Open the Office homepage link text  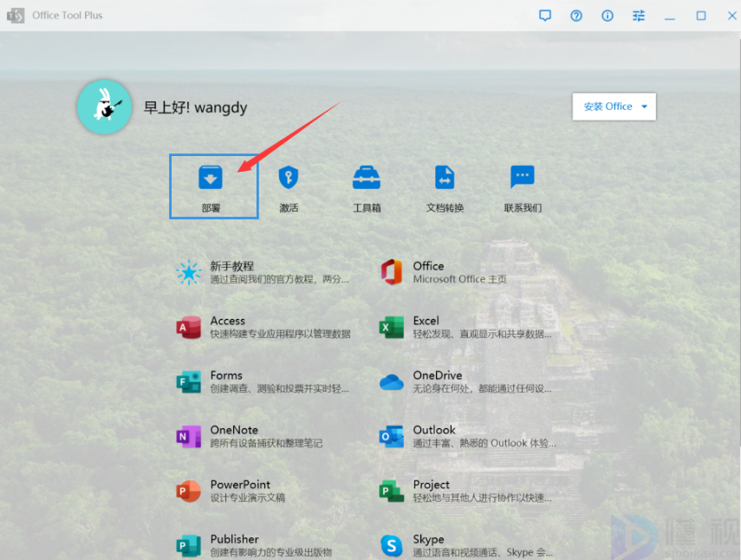coord(428,266)
